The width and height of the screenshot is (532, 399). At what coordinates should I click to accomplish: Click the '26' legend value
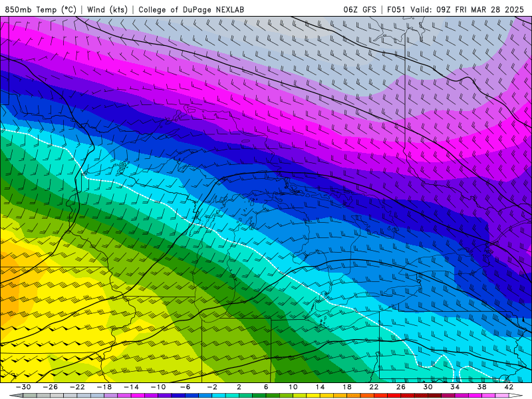[x=400, y=387]
